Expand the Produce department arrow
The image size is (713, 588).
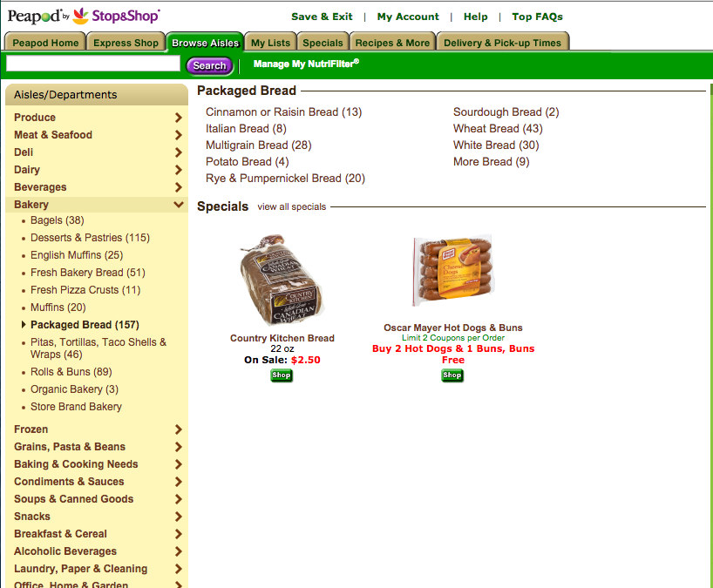point(178,118)
